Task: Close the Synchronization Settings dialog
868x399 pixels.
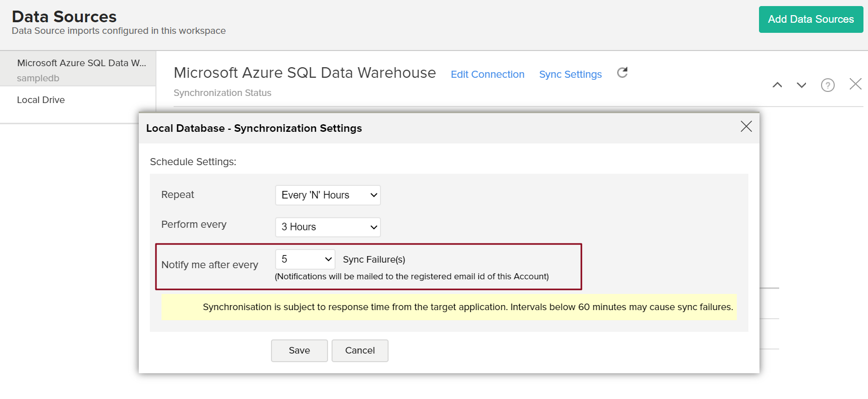Action: click(x=746, y=126)
